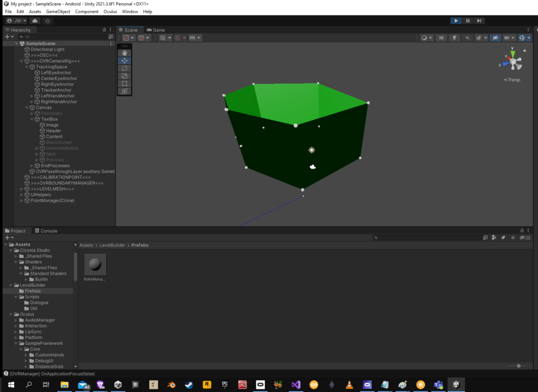Open the JW account dropdown

pos(17,21)
